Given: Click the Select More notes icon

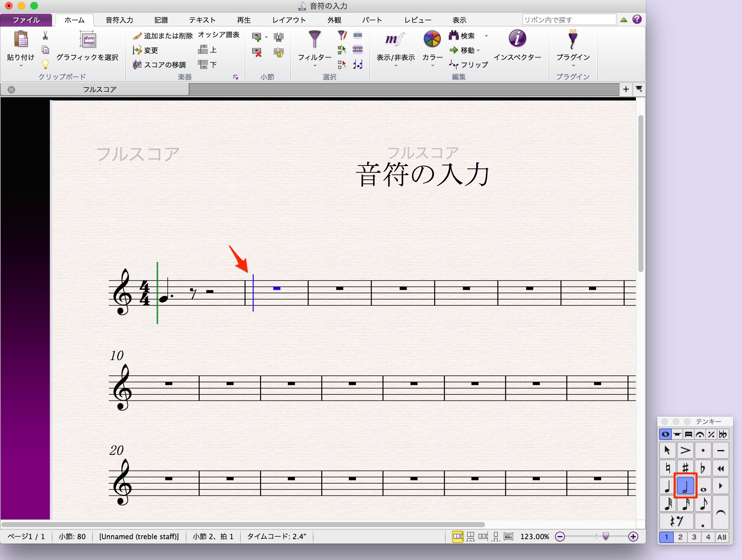Looking at the screenshot, I should (x=358, y=64).
